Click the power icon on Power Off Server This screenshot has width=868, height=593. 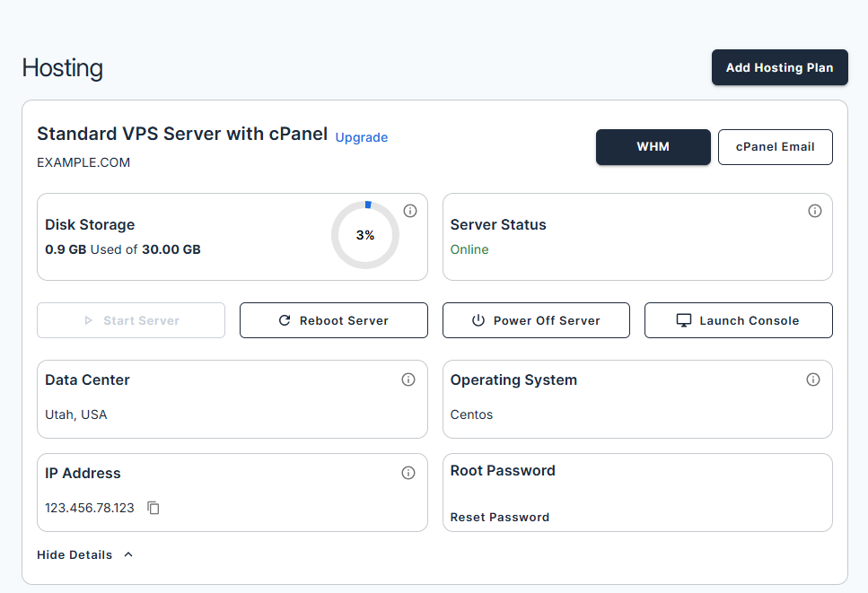[477, 319]
